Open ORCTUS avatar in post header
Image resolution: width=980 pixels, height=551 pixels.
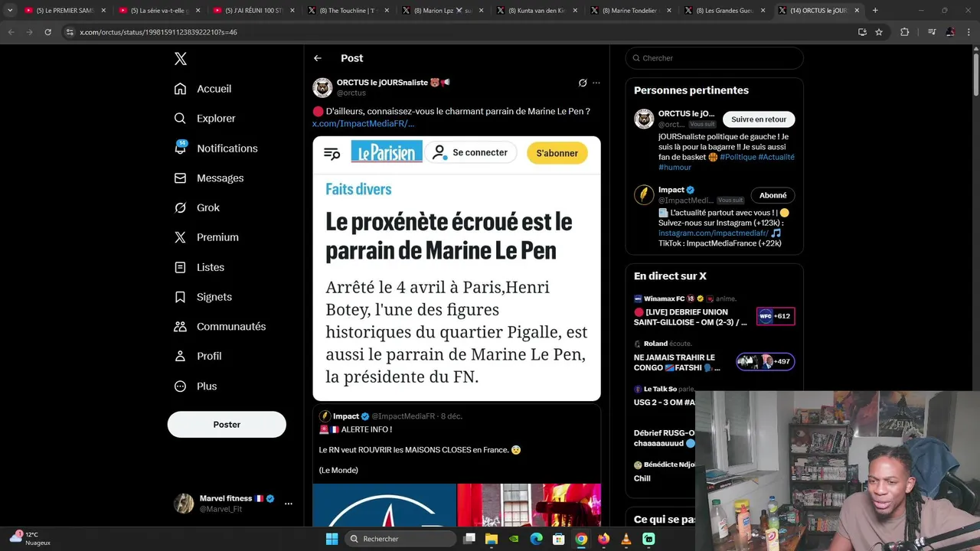click(322, 87)
